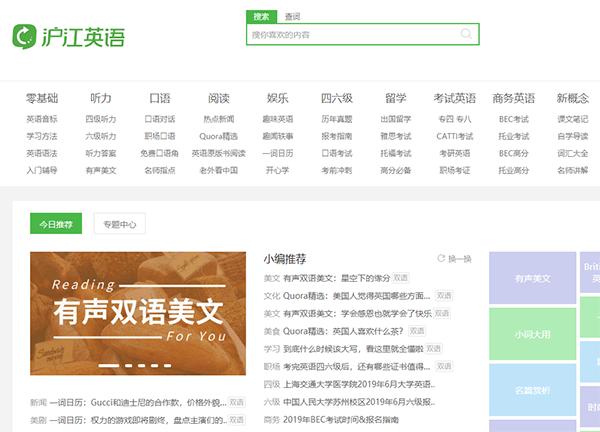
Task: Open the 职场口语 link
Action: coord(160,136)
